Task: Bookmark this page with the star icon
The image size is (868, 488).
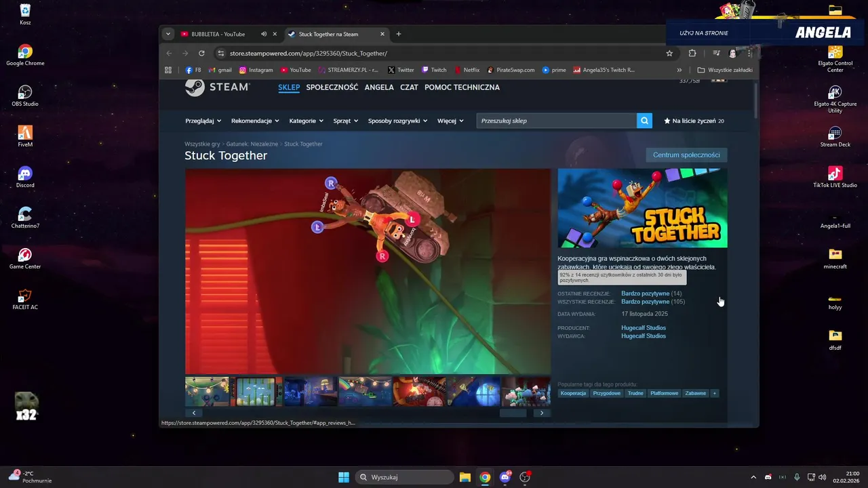Action: pos(669,53)
